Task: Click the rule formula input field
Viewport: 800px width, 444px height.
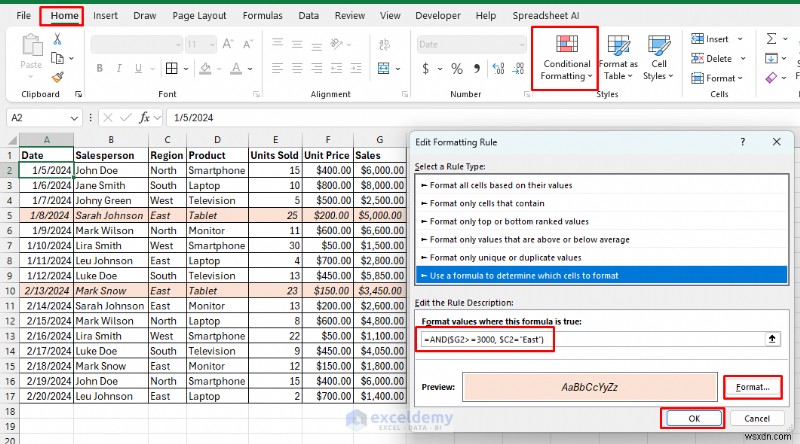Action: pyautogui.click(x=592, y=339)
